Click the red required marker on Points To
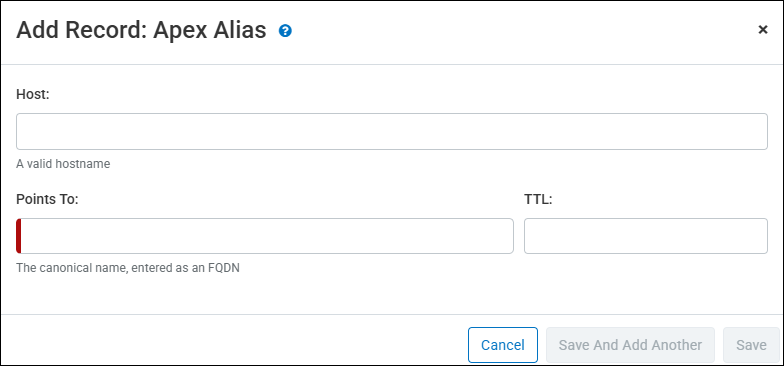The image size is (784, 366). click(18, 236)
